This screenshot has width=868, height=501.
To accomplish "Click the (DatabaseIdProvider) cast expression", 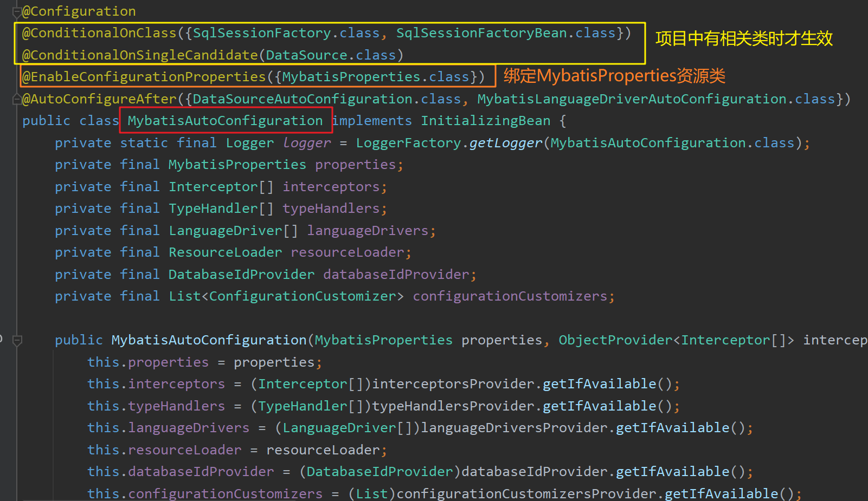I will tap(380, 472).
